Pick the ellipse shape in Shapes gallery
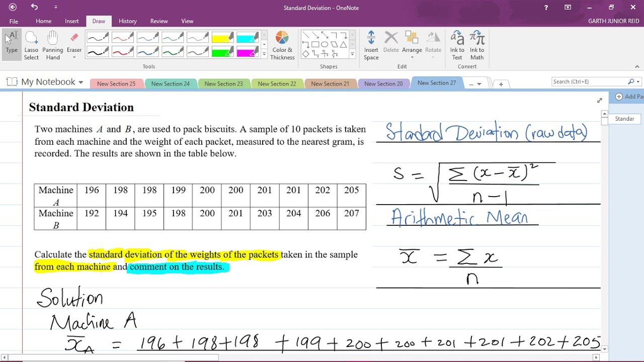The image size is (644, 362). [325, 44]
